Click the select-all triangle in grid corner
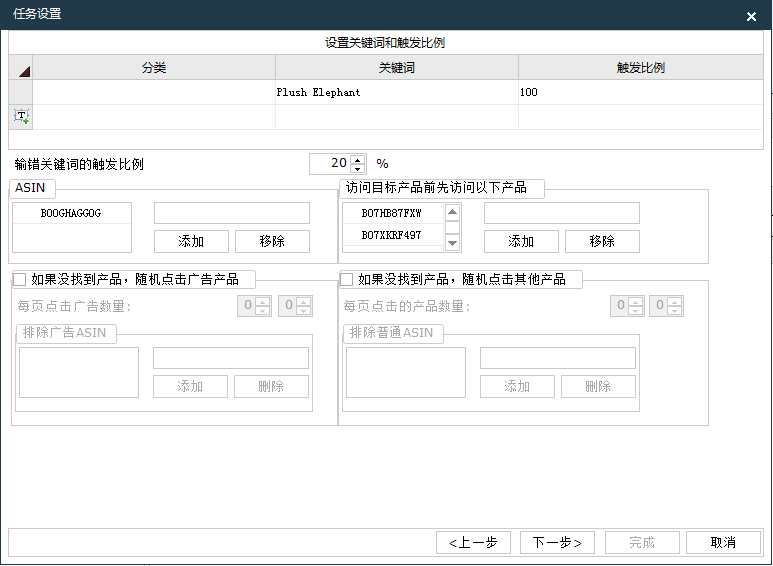This screenshot has width=773, height=566. [x=24, y=72]
